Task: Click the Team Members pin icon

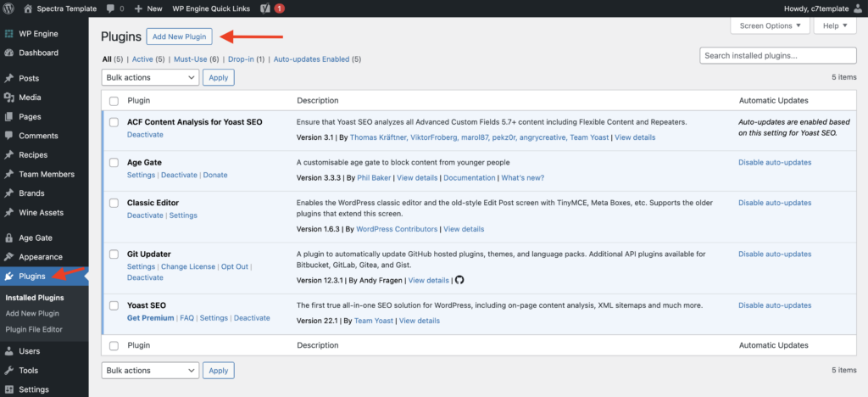Action: click(8, 175)
